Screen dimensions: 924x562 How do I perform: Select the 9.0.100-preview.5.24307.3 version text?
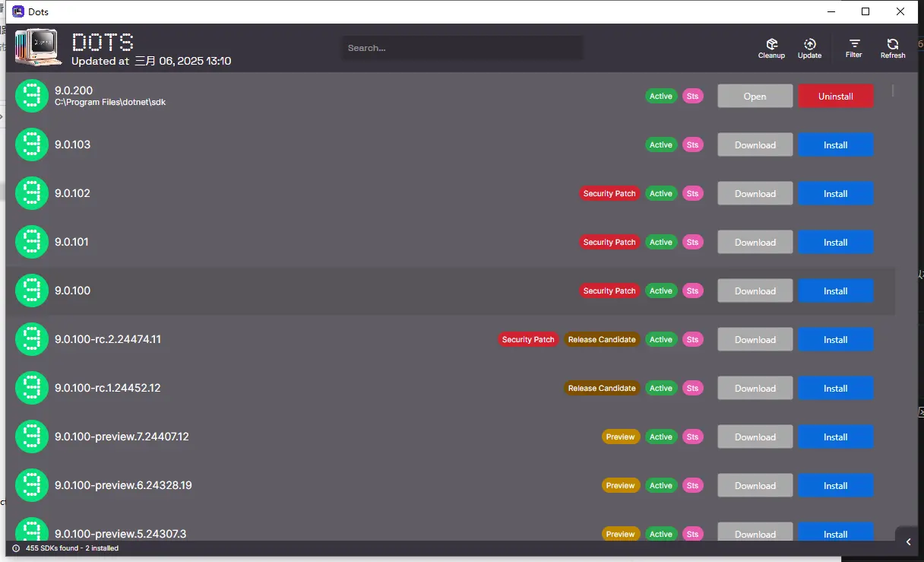coord(120,534)
